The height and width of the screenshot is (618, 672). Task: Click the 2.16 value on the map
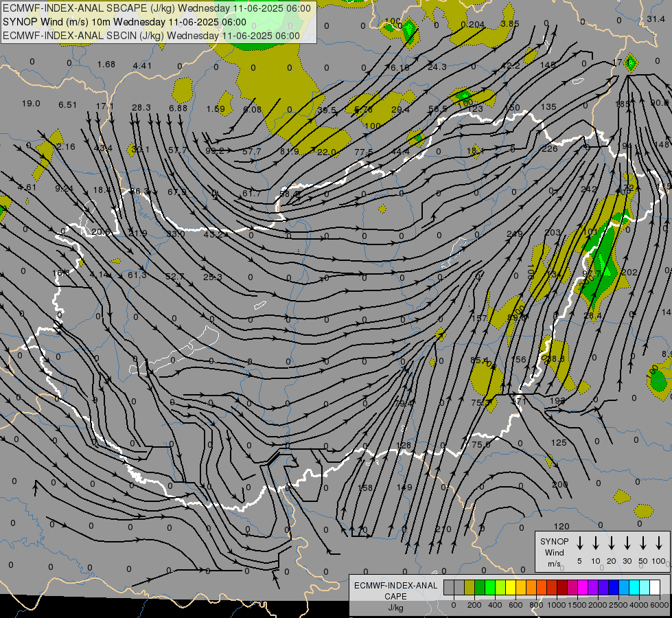pos(66,147)
